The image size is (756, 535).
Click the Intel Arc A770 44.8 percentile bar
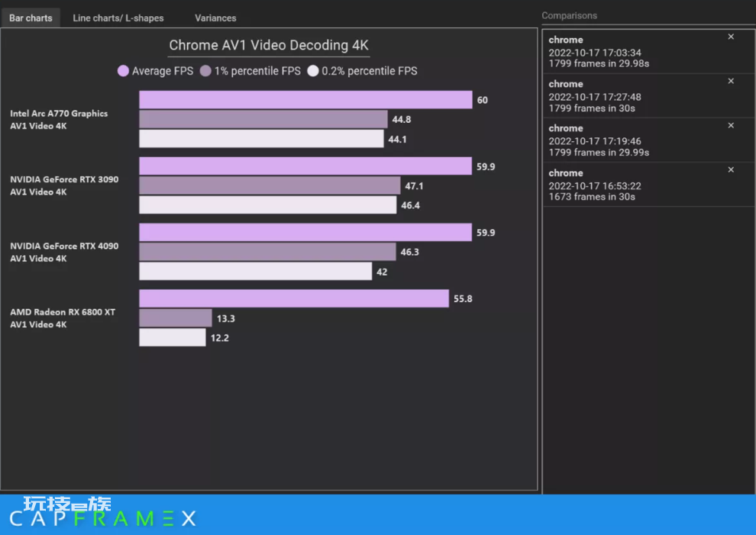pyautogui.click(x=263, y=119)
